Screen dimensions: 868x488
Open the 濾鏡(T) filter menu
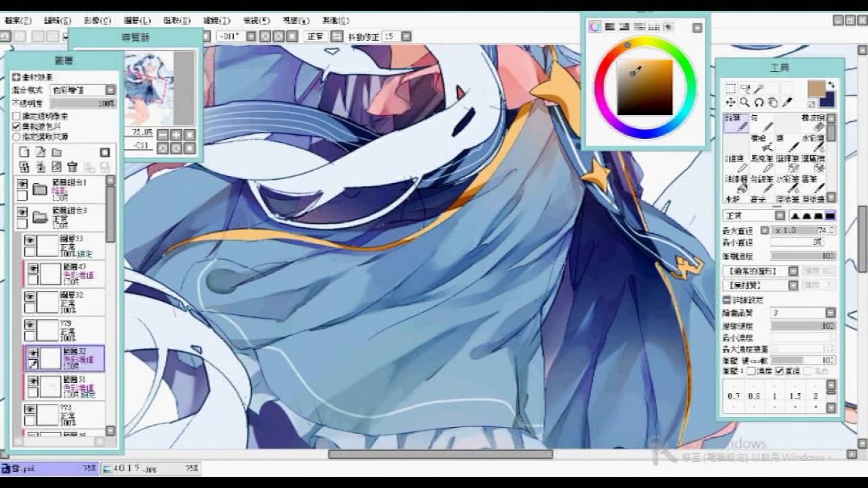coord(217,20)
